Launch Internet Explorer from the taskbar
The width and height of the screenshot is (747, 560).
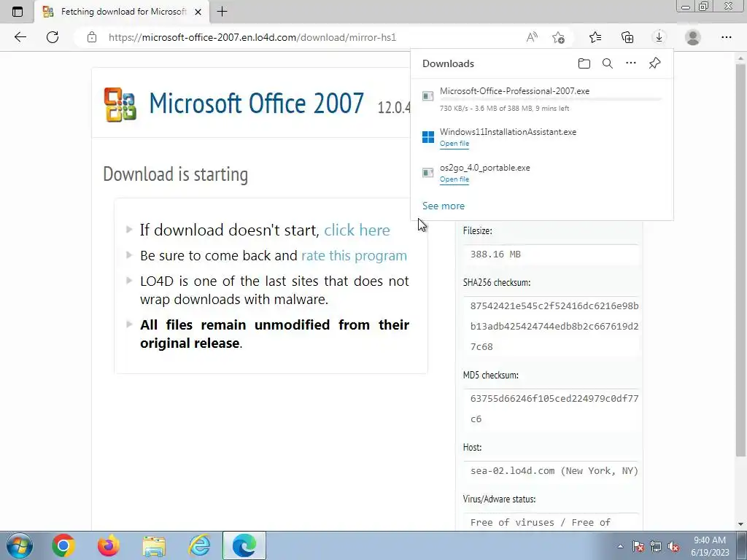[x=199, y=545]
